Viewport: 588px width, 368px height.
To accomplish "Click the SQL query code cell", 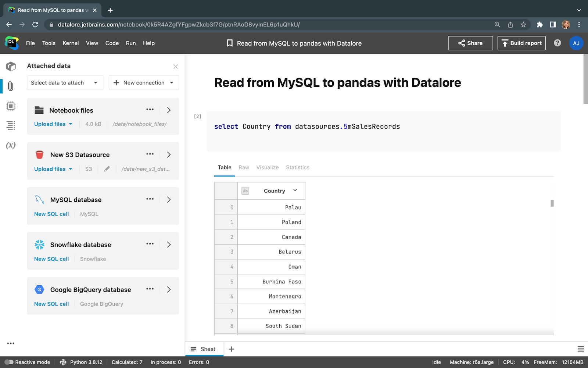I will tap(383, 131).
